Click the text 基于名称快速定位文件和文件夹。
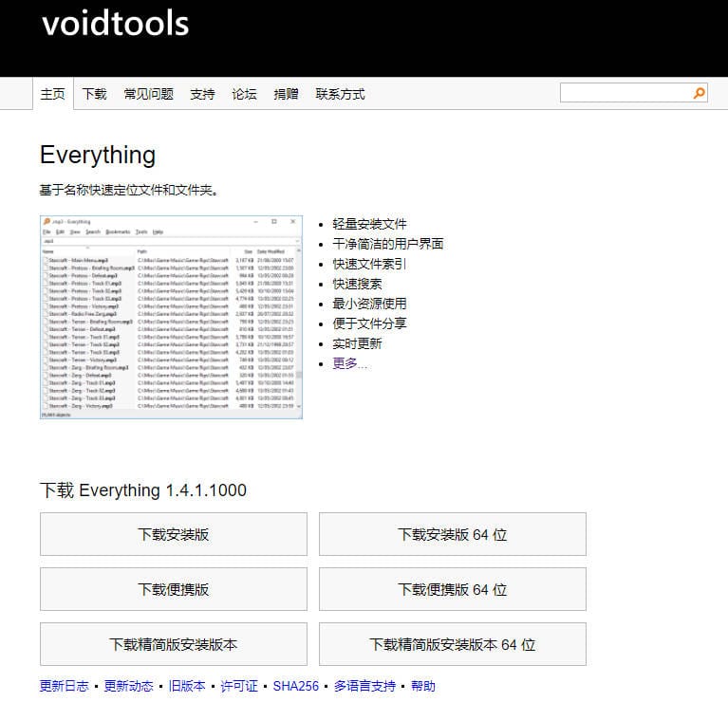728x702 pixels. click(x=128, y=190)
